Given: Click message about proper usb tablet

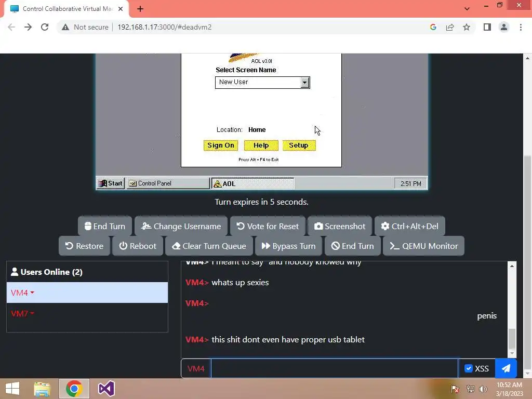Looking at the screenshot, I should [x=288, y=340].
